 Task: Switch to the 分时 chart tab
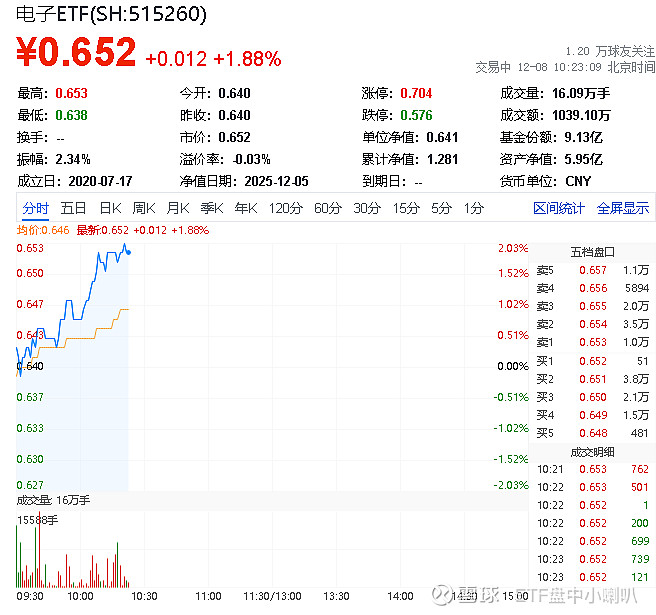click(x=36, y=208)
